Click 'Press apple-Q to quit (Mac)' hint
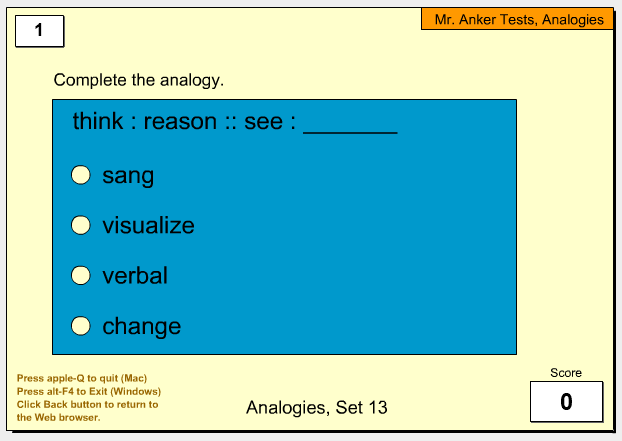Screen dimensions: 622x441 point(82,378)
